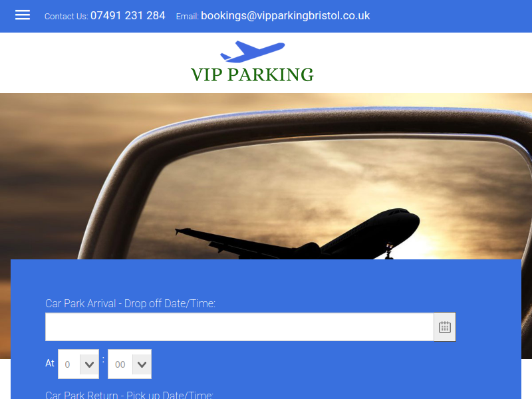Viewport: 532px width, 399px height.
Task: Open the calendar date picker icon
Action: pos(444,327)
